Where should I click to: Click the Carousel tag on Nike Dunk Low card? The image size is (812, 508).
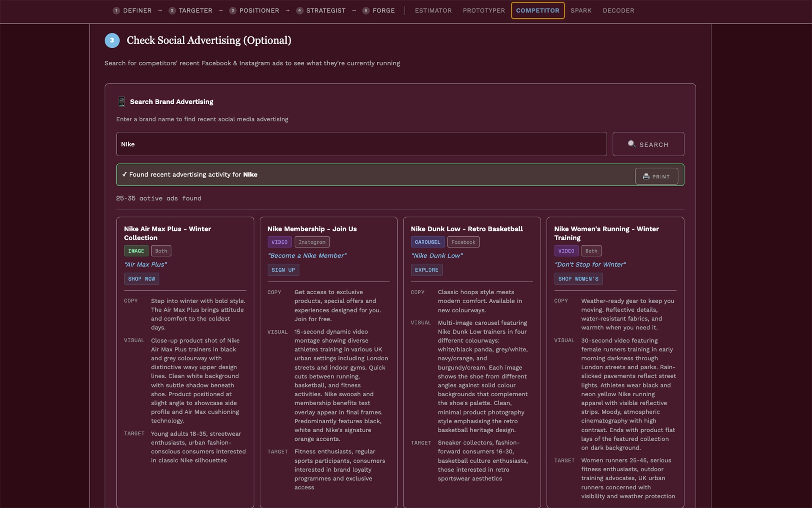(428, 242)
